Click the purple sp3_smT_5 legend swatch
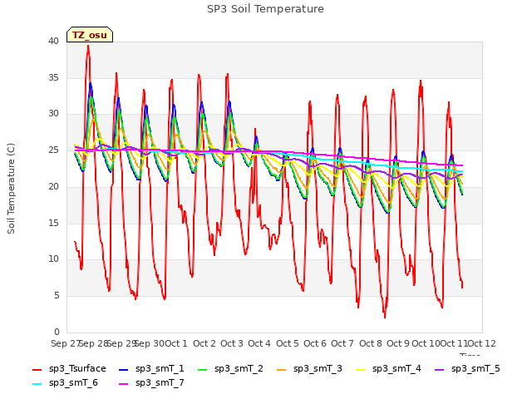 (439, 369)
